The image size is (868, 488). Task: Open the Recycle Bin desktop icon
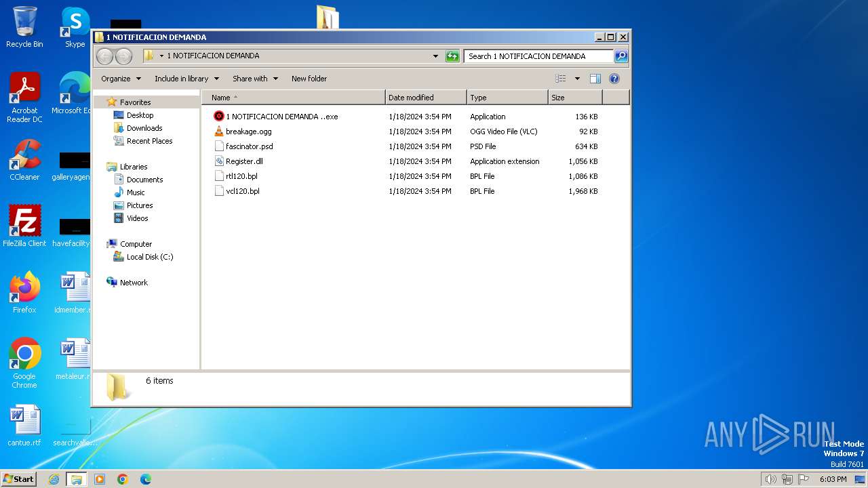click(x=24, y=27)
